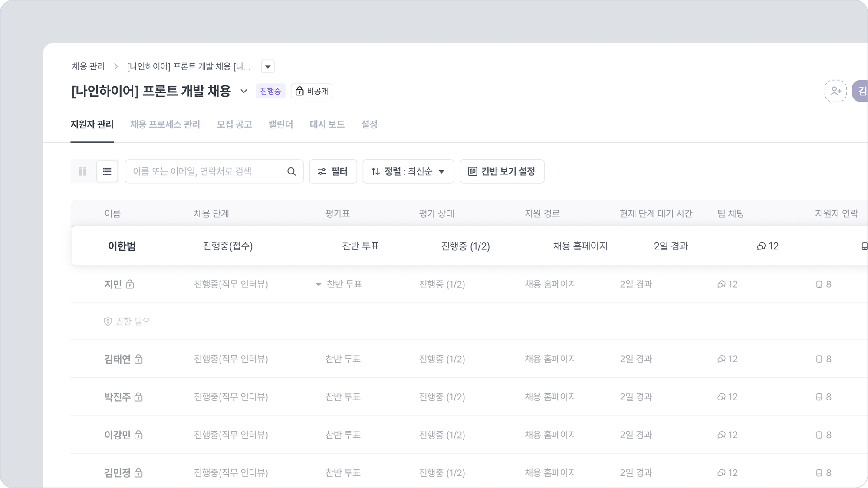The height and width of the screenshot is (488, 868).
Task: Expand the job title chevron
Action: (244, 91)
